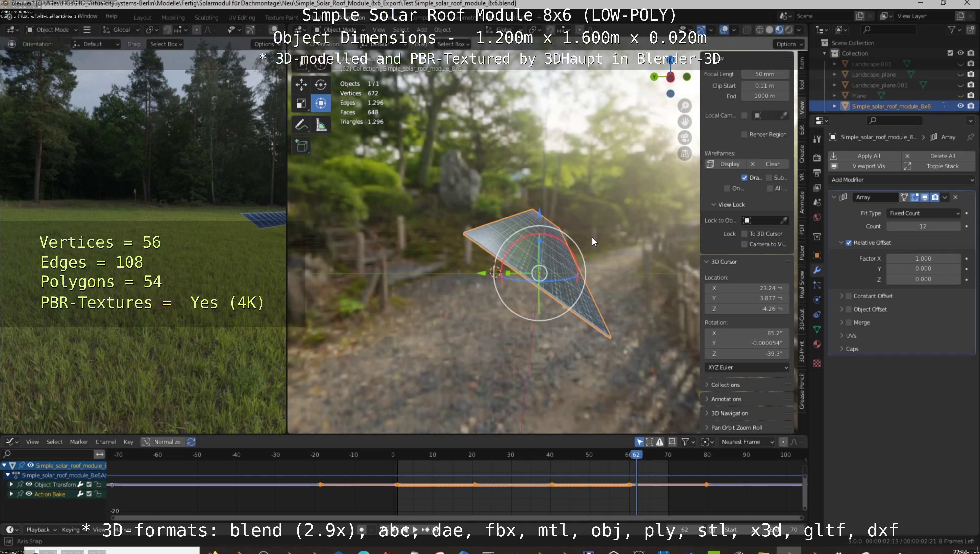Open the XYZ Euler rotation mode dropdown
Viewport: 980px width, 554px height.
point(747,367)
